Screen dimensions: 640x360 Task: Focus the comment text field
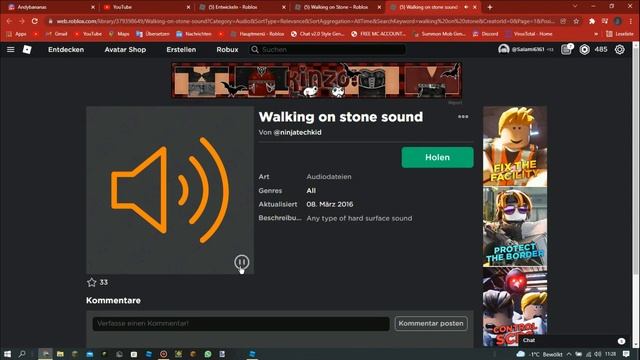click(241, 323)
